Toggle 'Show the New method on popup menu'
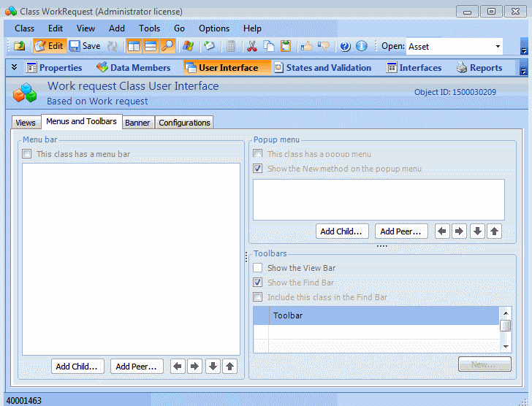 pos(257,169)
